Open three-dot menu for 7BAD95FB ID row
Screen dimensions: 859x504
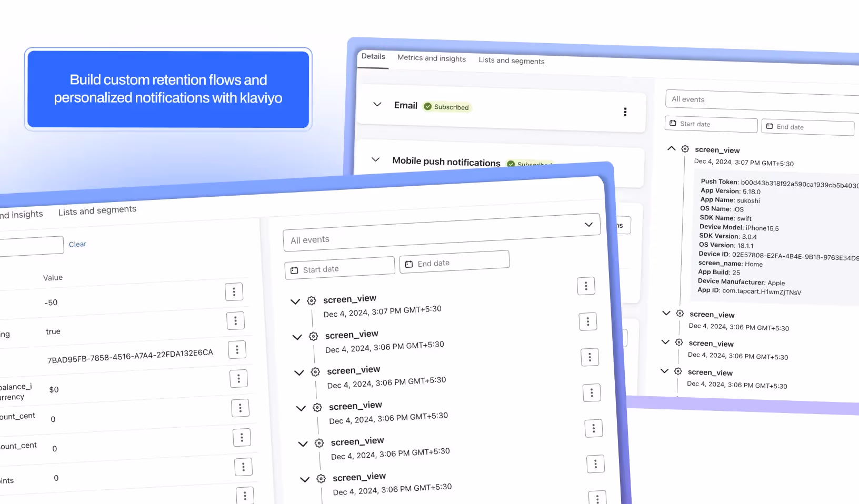point(237,349)
